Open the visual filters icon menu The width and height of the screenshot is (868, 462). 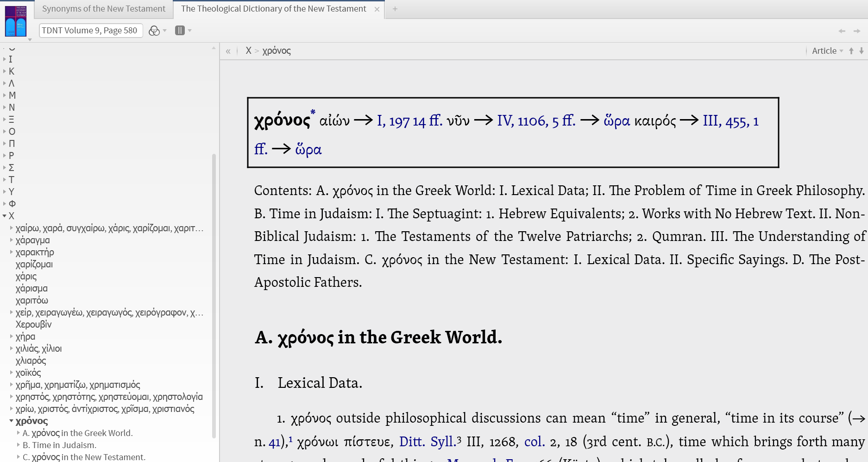coord(157,31)
